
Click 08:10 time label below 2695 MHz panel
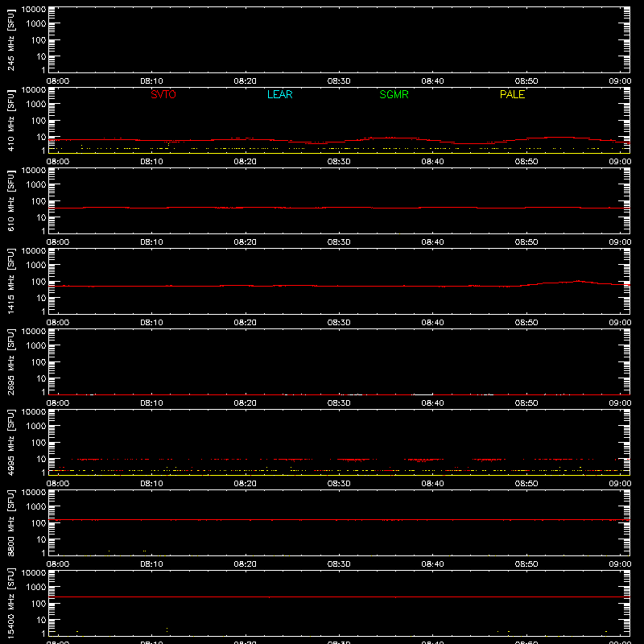[151, 403]
